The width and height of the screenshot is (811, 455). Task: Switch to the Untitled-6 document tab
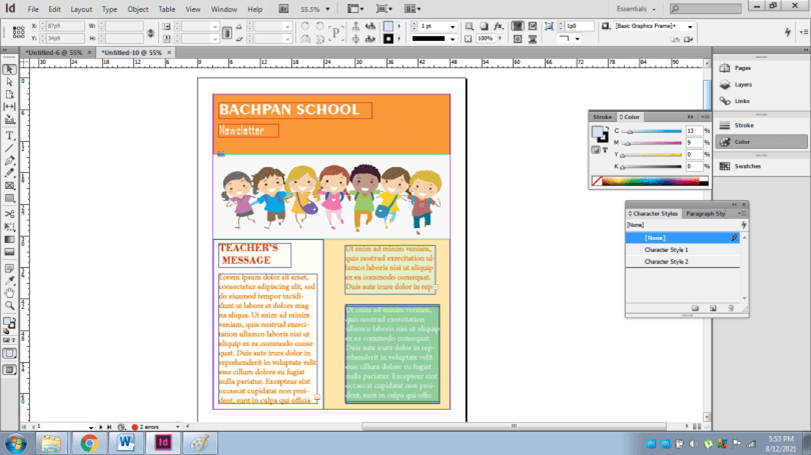(54, 52)
